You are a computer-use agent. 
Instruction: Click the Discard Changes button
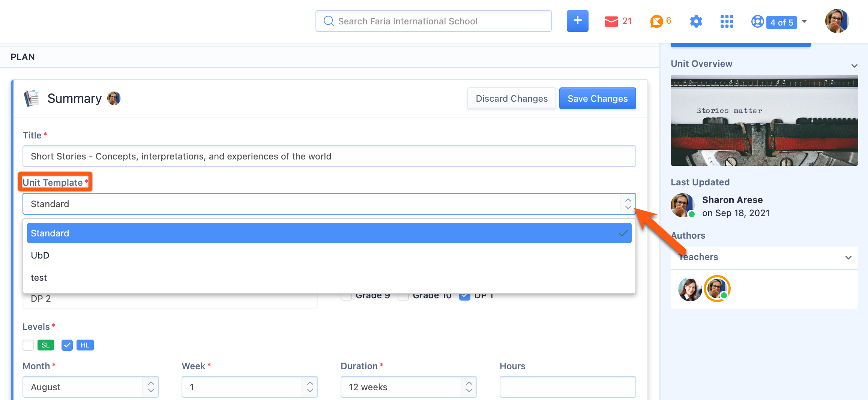pos(511,98)
